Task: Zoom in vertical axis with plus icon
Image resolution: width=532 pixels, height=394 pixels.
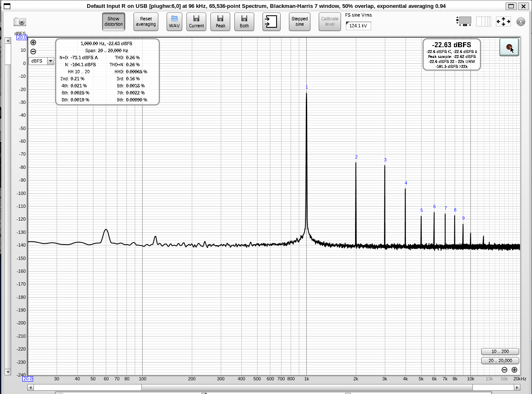Action: click(33, 43)
